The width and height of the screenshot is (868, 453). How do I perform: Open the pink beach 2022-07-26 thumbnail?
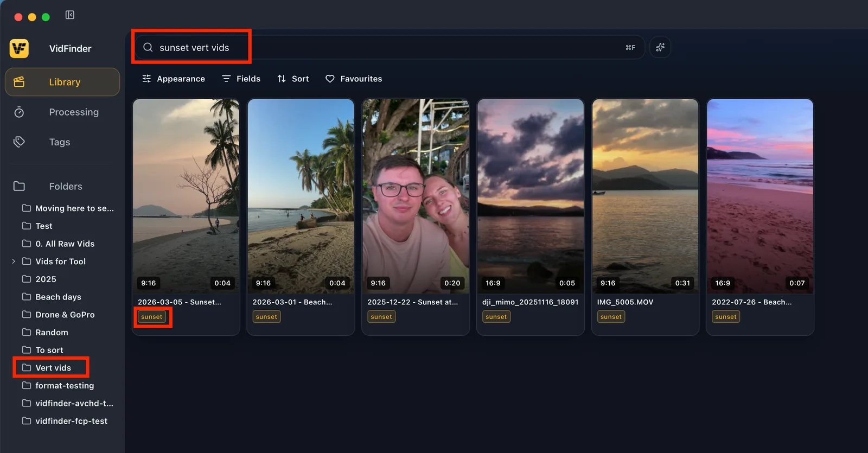[x=760, y=196]
